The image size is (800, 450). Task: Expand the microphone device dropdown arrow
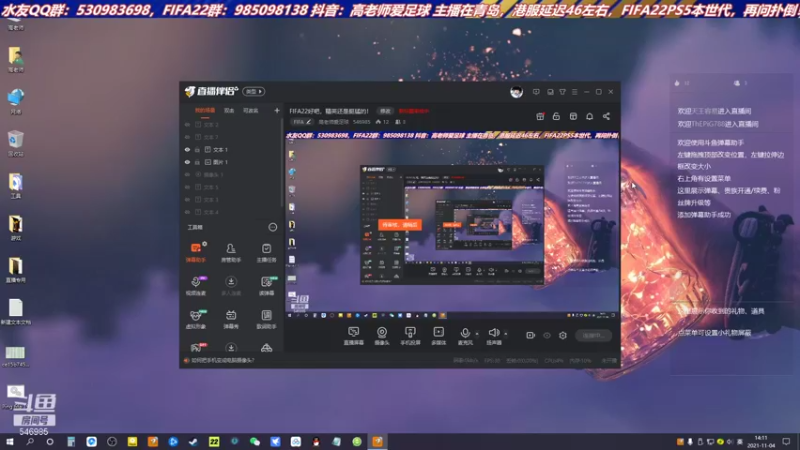click(477, 334)
